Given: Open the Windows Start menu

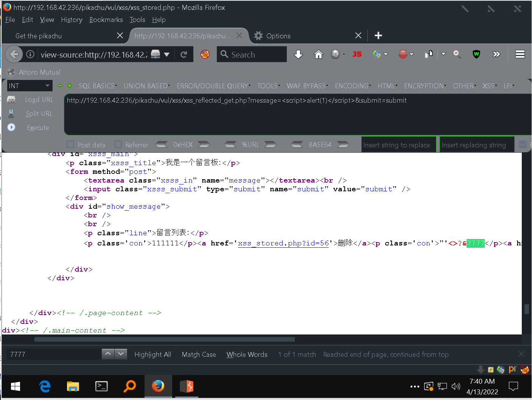Looking at the screenshot, I should (16, 386).
